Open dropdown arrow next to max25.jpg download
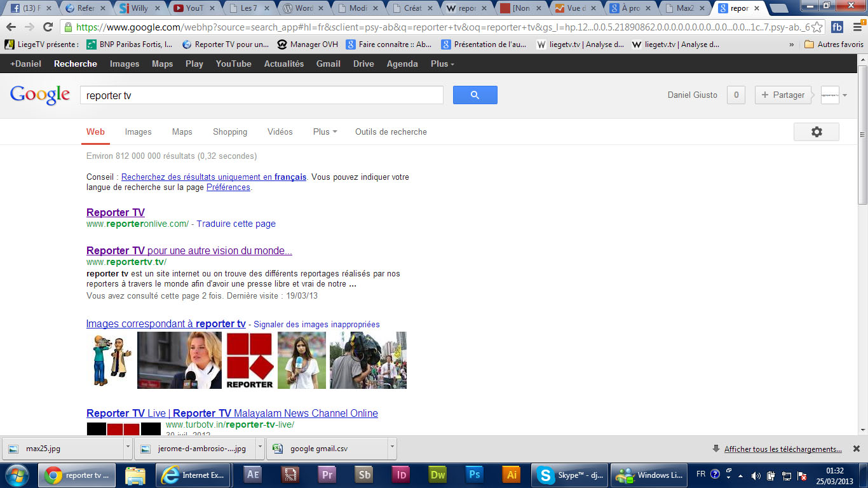This screenshot has height=488, width=868. (128, 448)
